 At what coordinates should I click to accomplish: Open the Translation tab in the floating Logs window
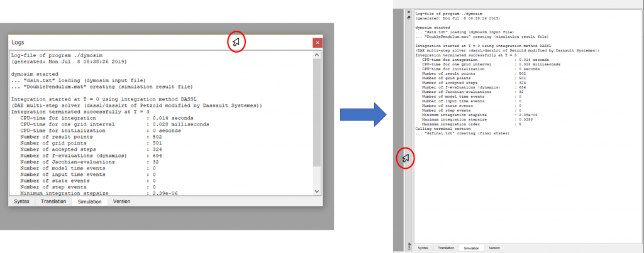[x=53, y=202]
